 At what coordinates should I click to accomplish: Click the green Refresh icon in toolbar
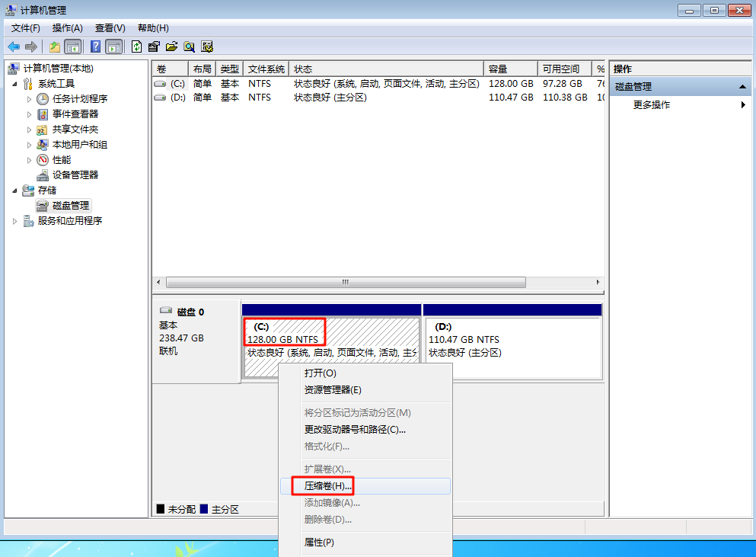click(x=136, y=46)
